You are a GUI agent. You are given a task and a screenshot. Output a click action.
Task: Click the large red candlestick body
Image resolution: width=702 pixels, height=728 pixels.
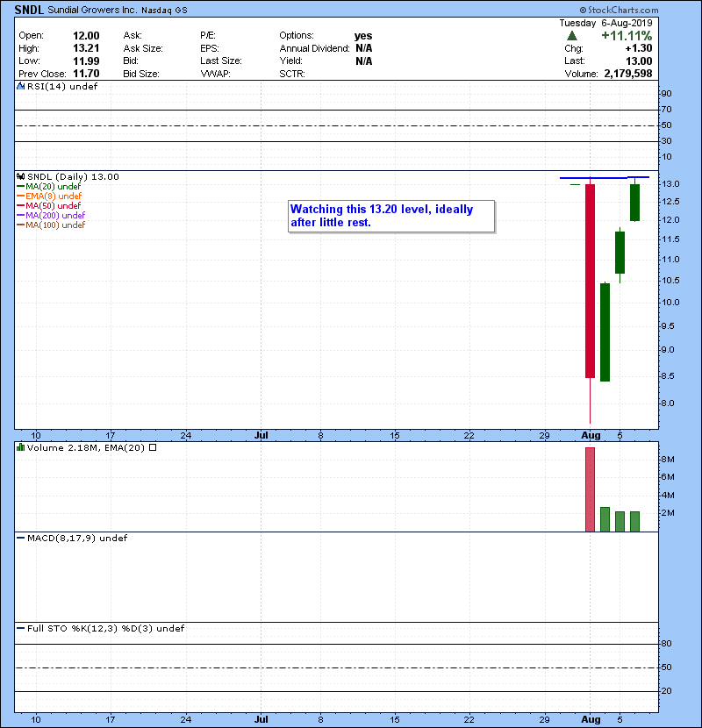point(590,281)
